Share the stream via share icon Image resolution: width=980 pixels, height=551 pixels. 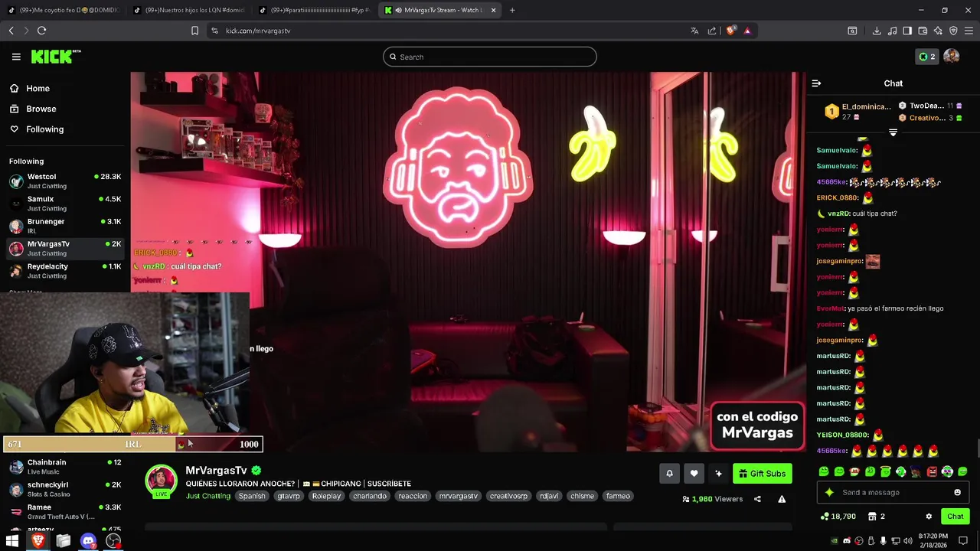coord(757,499)
